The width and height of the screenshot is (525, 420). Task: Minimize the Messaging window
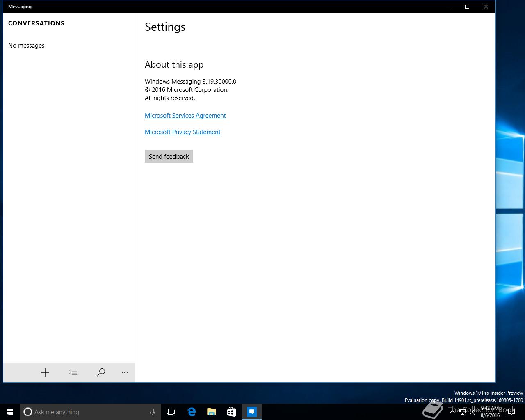[x=448, y=7]
